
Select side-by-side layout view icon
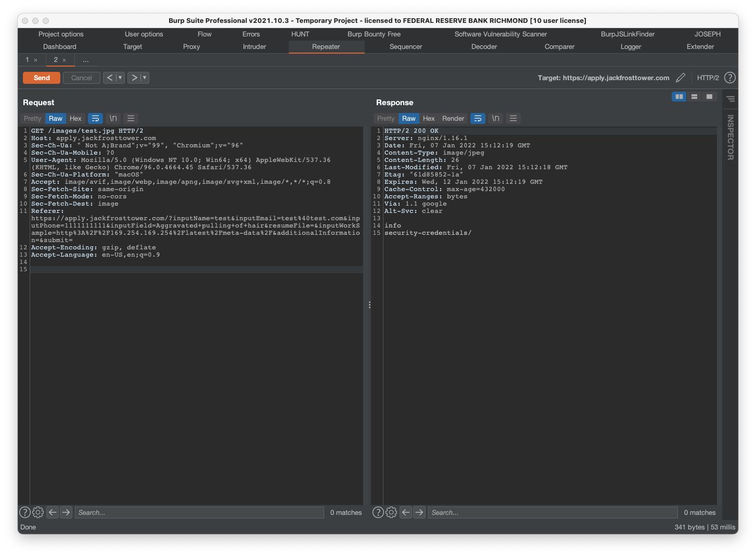click(x=679, y=97)
